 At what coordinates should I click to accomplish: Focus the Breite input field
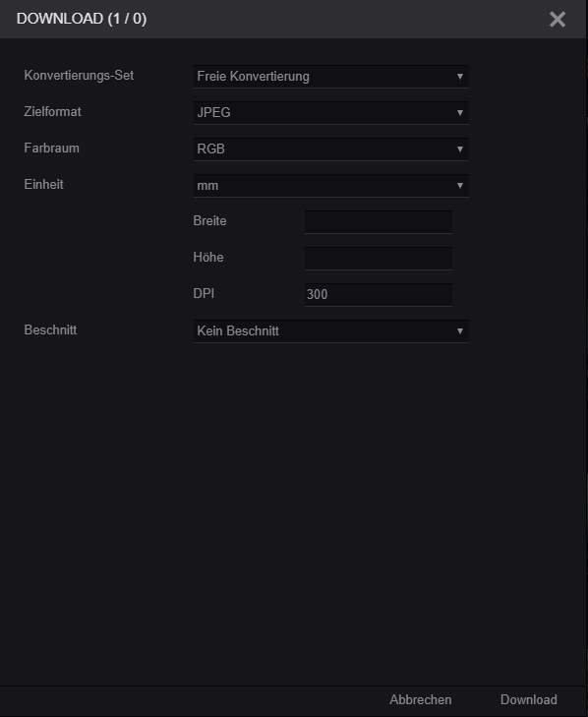coord(379,221)
